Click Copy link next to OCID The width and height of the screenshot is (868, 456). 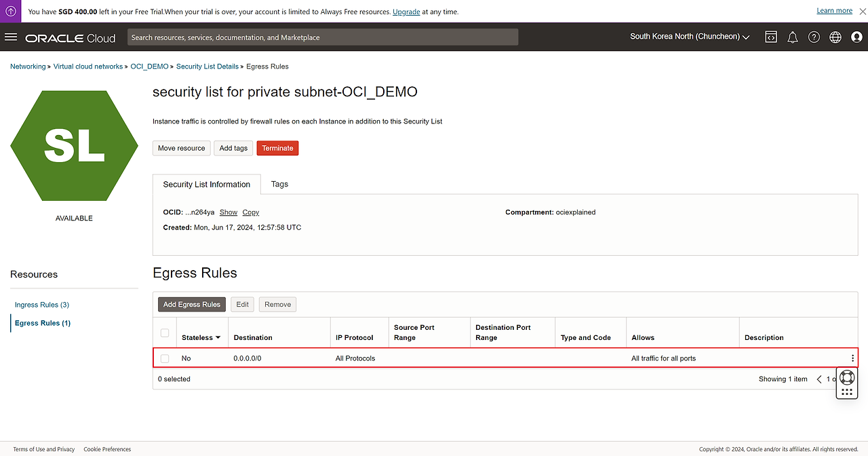click(x=251, y=212)
